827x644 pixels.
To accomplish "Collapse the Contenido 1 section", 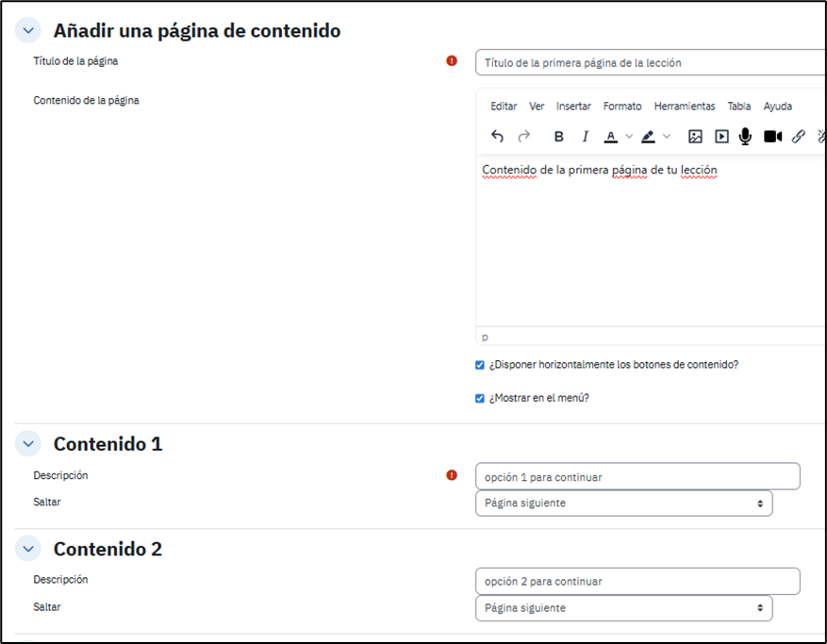I will coord(28,443).
